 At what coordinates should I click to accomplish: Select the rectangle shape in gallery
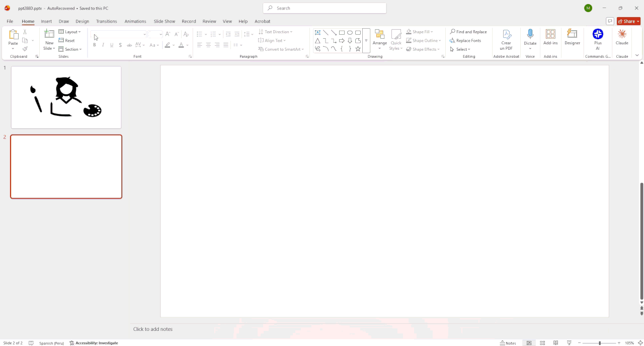coord(342,33)
